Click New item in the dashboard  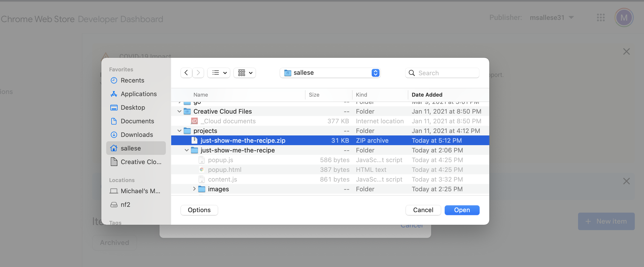coord(606,221)
